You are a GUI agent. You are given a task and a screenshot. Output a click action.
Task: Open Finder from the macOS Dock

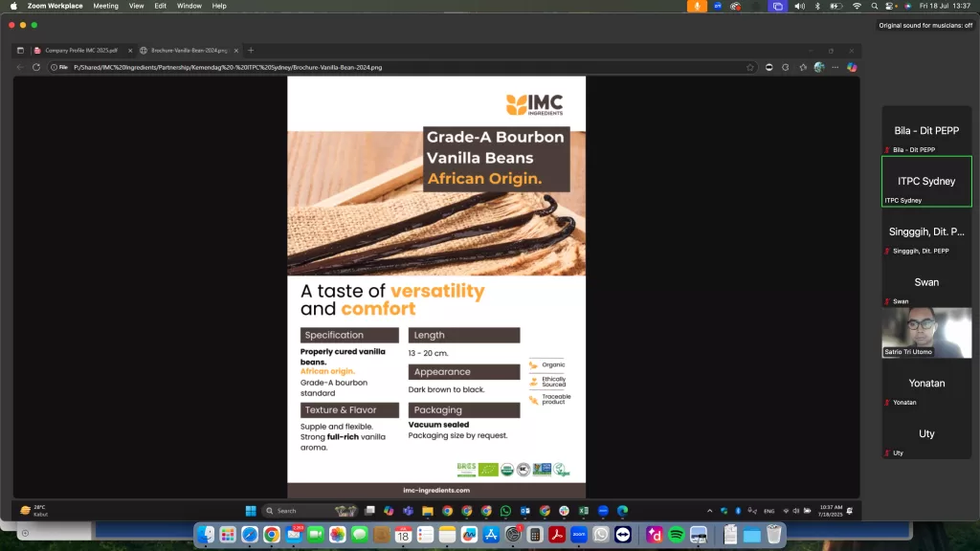[x=207, y=535]
